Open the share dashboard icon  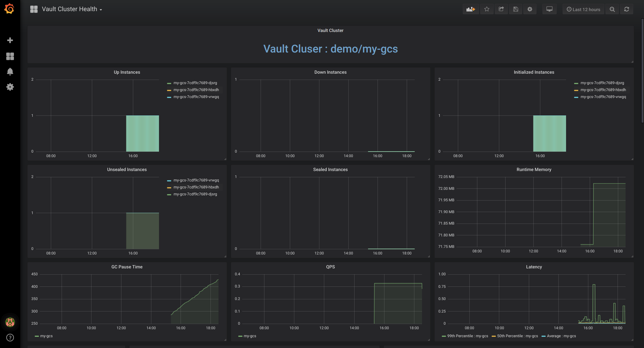[x=501, y=9]
